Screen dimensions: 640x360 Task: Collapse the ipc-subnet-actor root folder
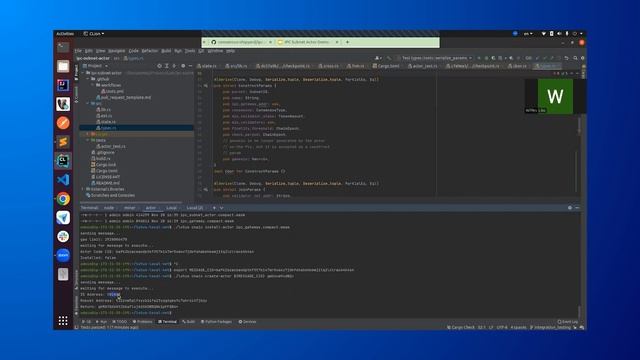click(x=84, y=73)
